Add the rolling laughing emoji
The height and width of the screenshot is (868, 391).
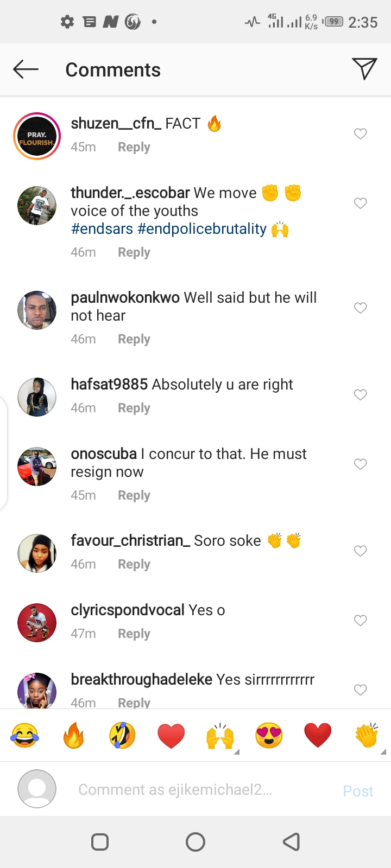coord(122,736)
